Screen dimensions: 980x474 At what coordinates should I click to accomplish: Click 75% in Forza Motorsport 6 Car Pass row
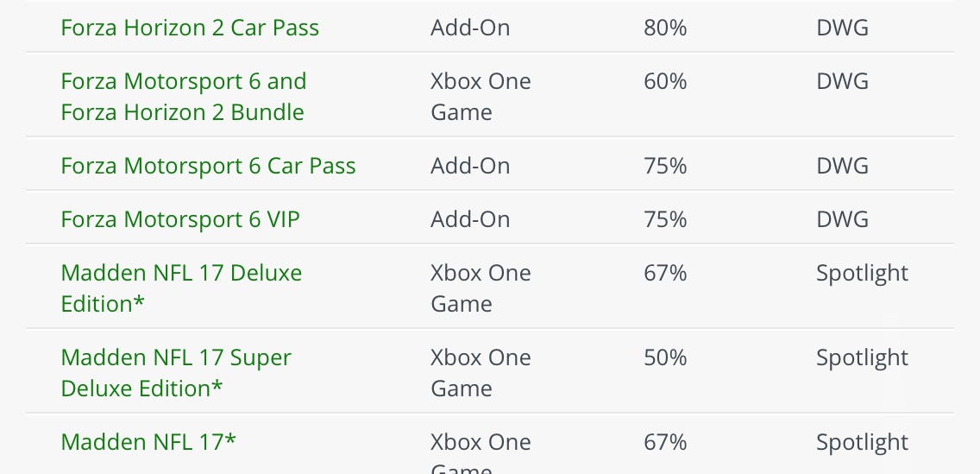665,166
